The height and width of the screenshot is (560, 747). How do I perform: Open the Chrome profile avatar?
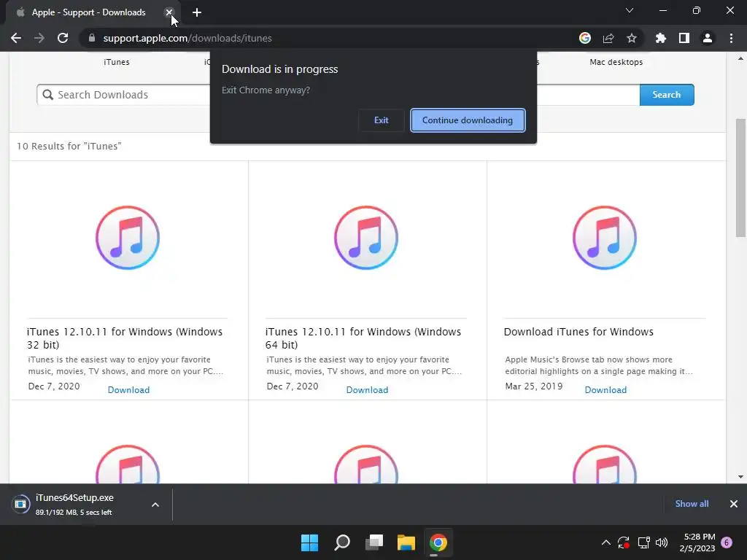point(708,38)
